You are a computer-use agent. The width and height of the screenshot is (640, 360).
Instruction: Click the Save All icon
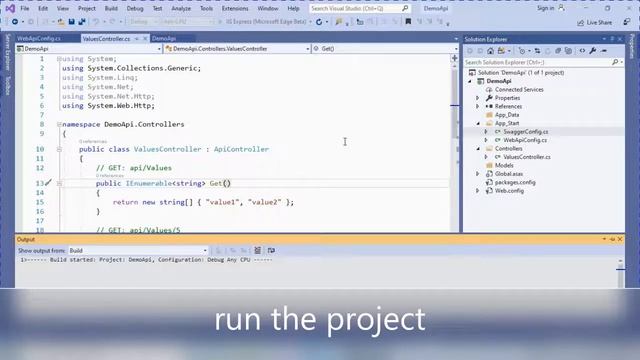point(82,22)
